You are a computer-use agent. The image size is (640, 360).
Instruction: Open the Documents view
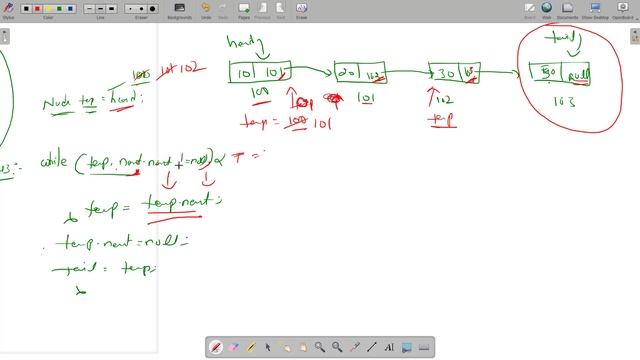click(567, 11)
